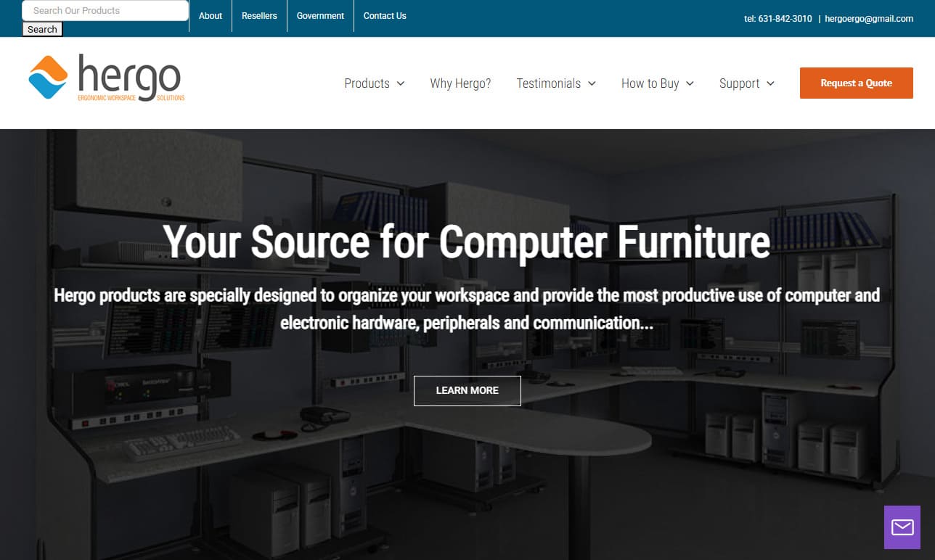935x560 pixels.
Task: Select the About menu item
Action: (210, 15)
